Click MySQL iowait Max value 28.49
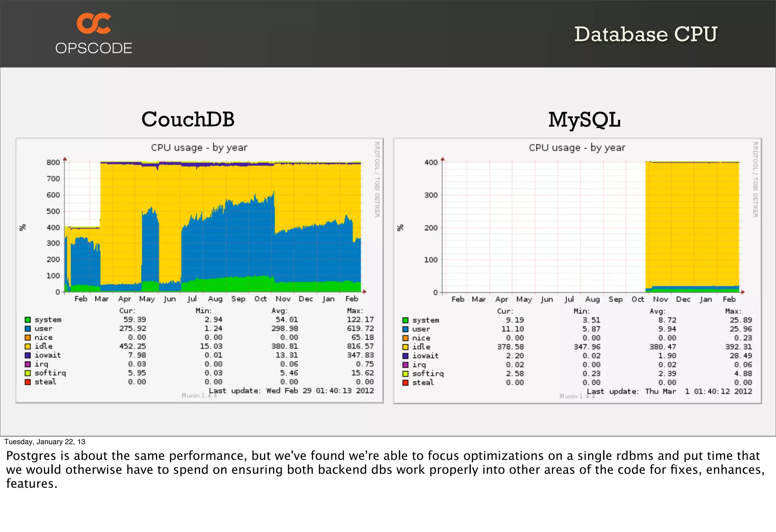The height and width of the screenshot is (532, 776). pos(741,356)
